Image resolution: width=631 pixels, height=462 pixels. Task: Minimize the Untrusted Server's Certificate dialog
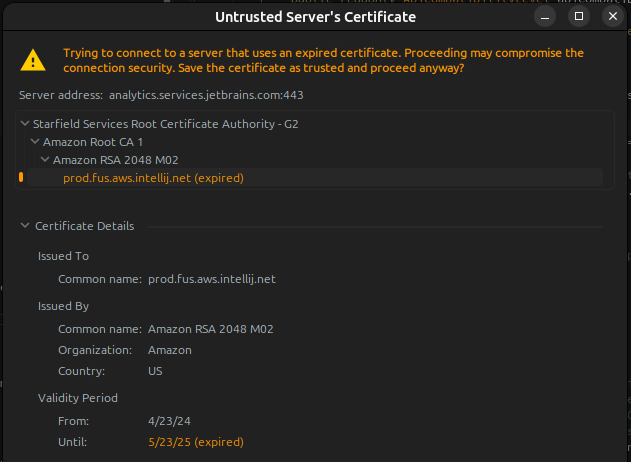[x=545, y=16]
